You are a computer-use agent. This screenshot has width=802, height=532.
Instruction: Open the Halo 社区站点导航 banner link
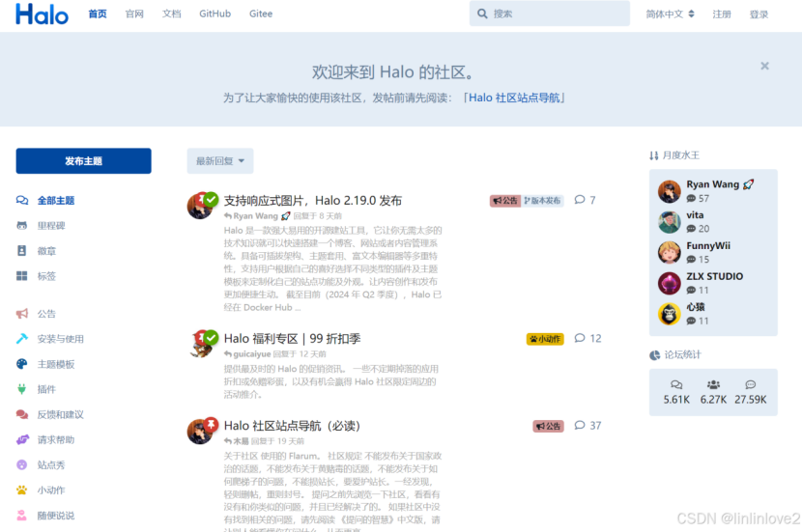point(514,98)
